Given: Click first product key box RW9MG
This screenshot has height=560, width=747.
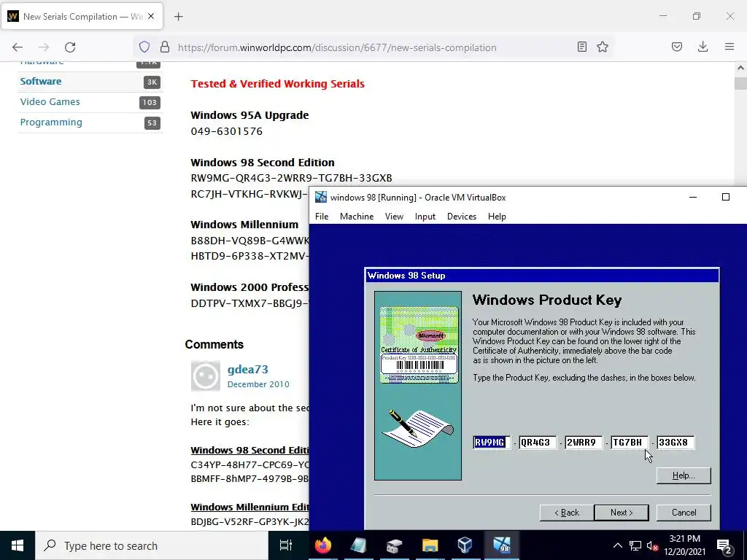Looking at the screenshot, I should [x=492, y=443].
